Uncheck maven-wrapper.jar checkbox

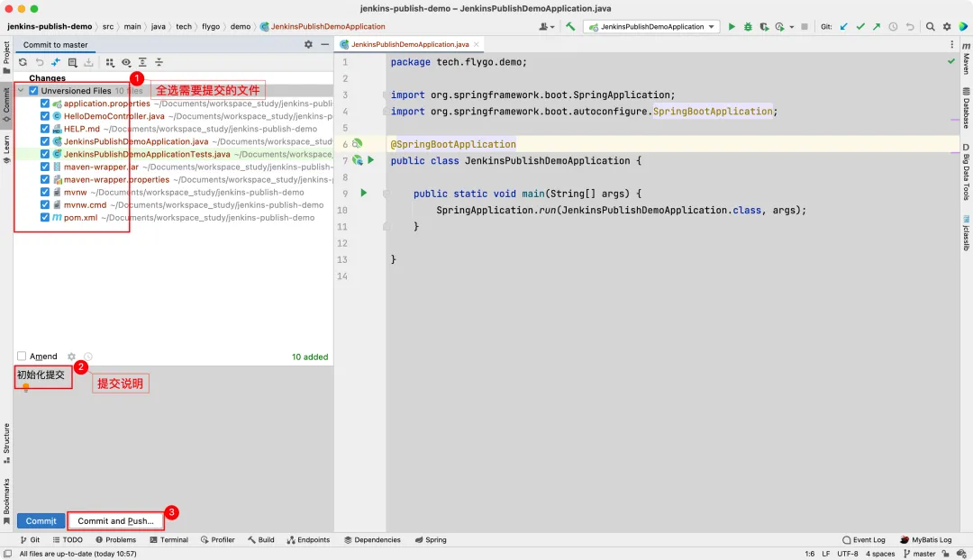(x=45, y=167)
